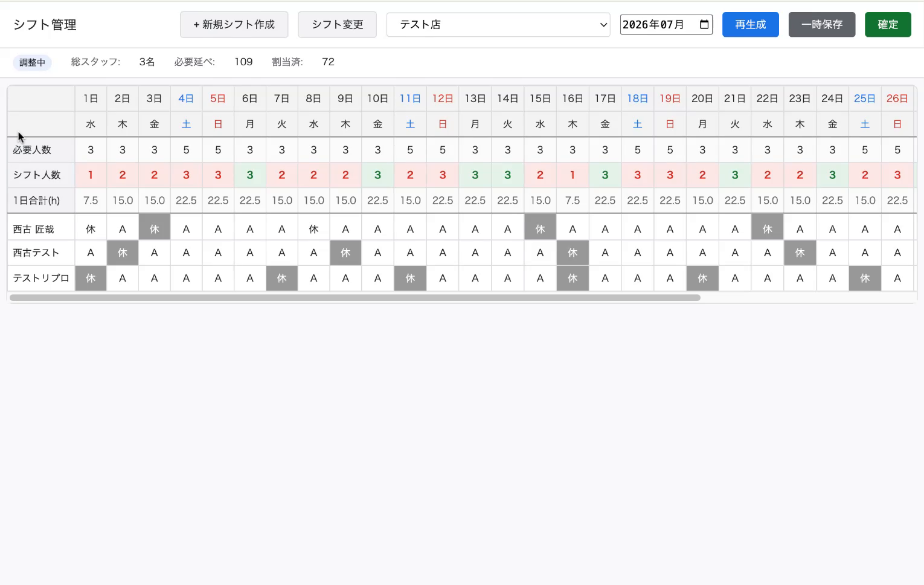This screenshot has width=924, height=585.
Task: Click シフト人数 value 1 on 16日
Action: click(573, 175)
